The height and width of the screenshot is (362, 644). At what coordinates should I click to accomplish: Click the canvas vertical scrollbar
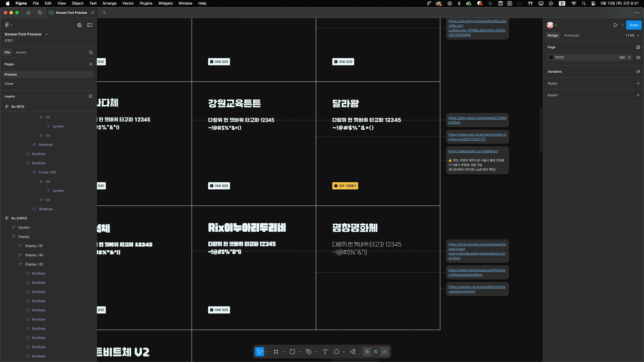click(x=541, y=130)
